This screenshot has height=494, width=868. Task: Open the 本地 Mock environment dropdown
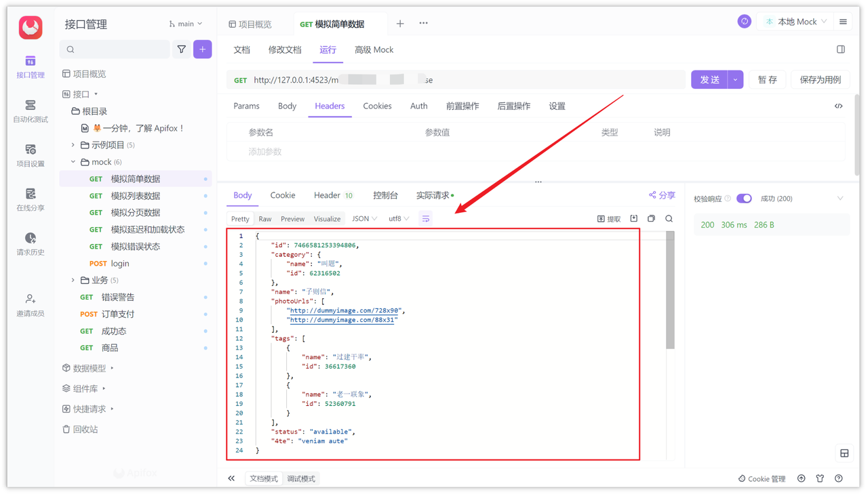click(795, 21)
